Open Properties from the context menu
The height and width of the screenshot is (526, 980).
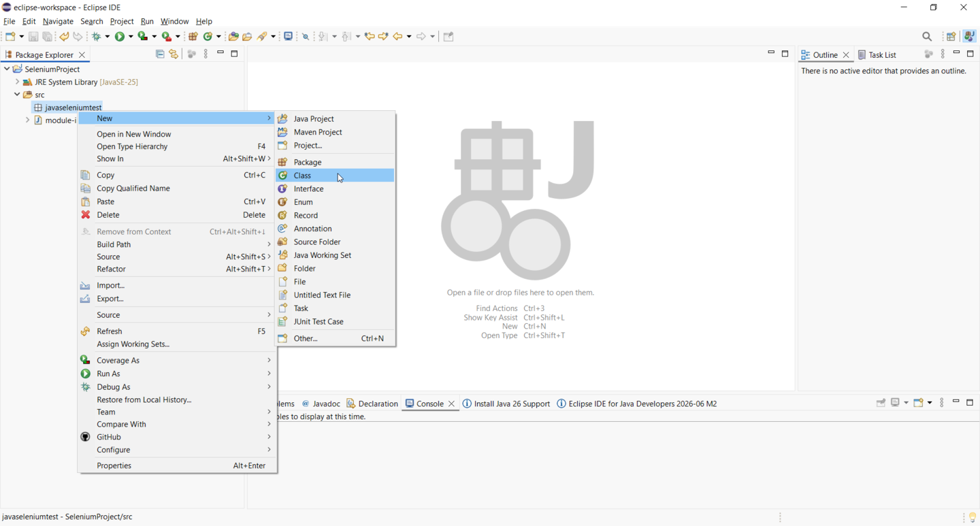coord(177,466)
